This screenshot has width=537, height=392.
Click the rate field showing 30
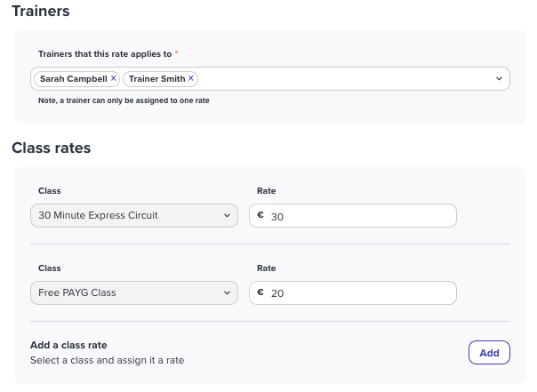pyautogui.click(x=353, y=215)
